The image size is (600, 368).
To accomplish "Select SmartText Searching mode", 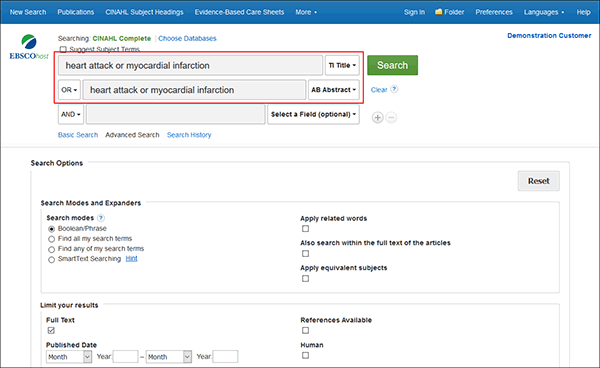I will 51,259.
